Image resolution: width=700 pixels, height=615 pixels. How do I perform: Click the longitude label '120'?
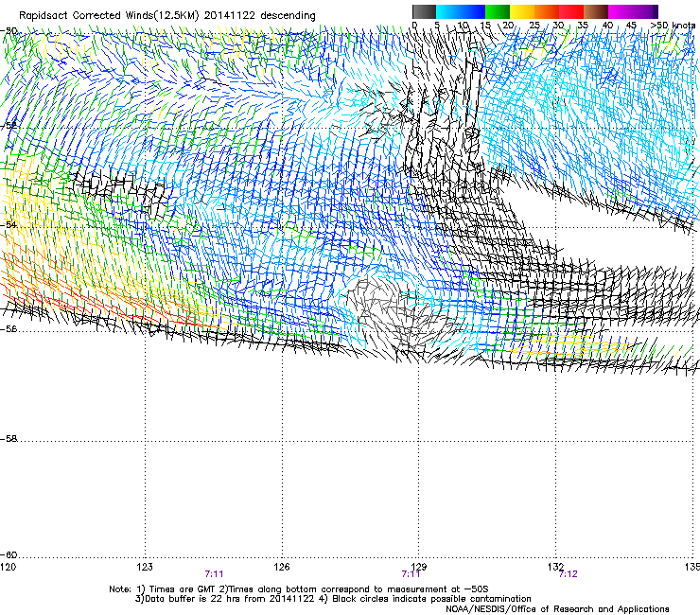click(8, 567)
